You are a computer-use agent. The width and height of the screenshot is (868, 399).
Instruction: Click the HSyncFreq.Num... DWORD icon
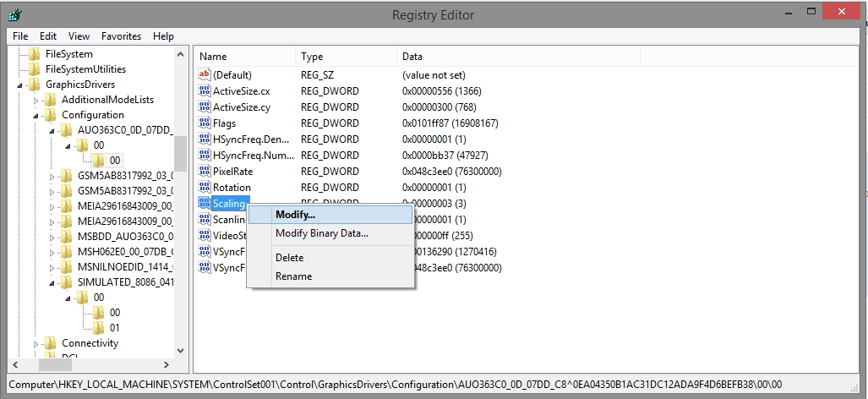205,155
